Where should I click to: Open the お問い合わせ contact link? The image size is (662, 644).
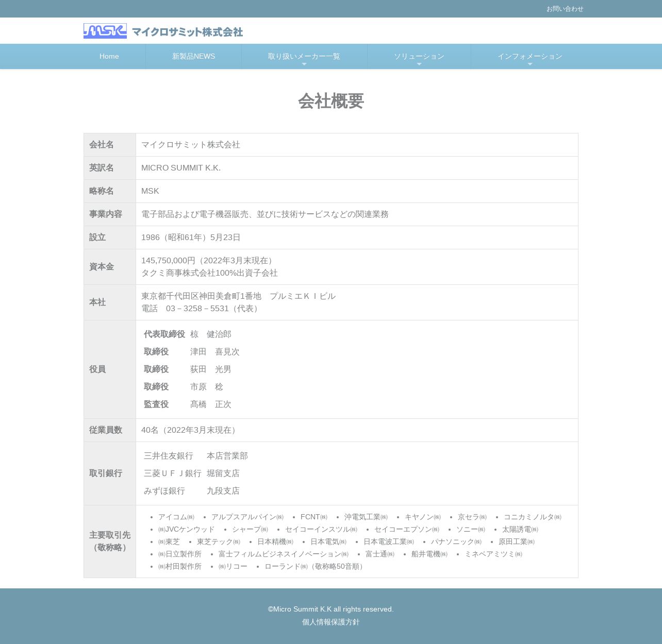(565, 9)
